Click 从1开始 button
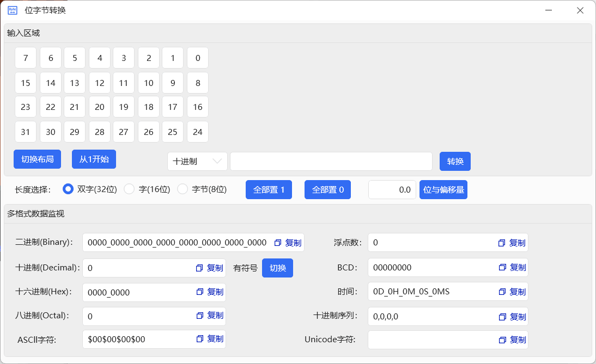 pyautogui.click(x=94, y=159)
